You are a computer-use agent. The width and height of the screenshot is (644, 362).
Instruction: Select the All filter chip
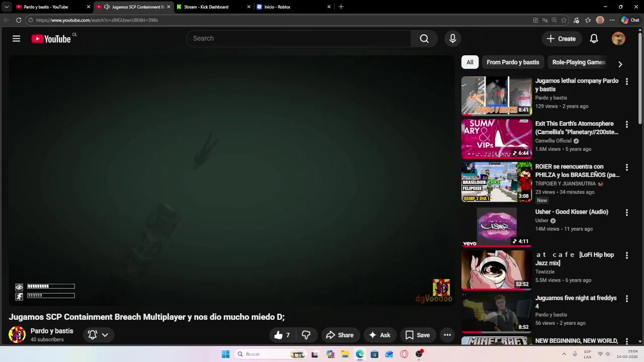[470, 62]
